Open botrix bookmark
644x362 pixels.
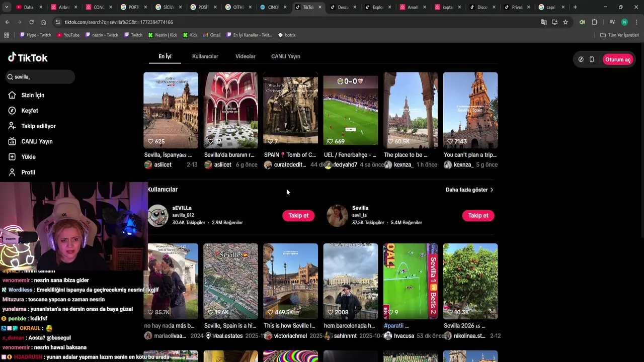[286, 35]
